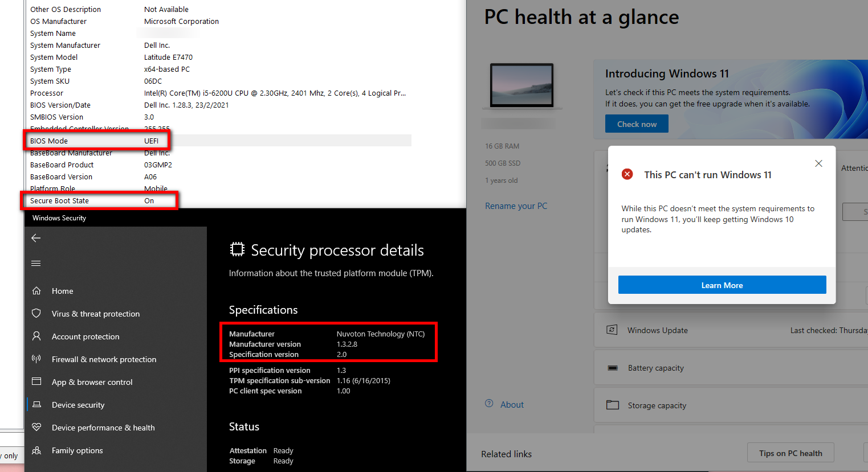This screenshot has width=868, height=472.
Task: Open the hamburger navigation menu
Action: point(36,263)
